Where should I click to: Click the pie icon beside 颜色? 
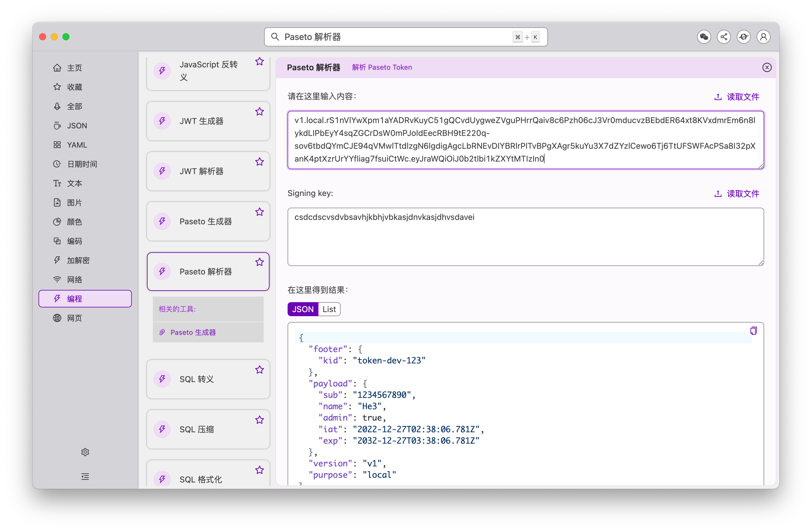57,222
